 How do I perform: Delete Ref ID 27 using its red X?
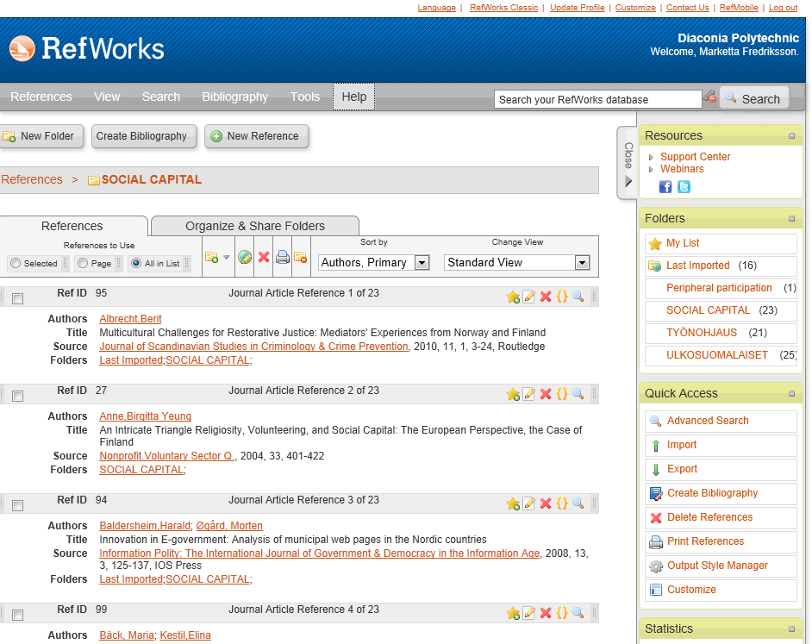[x=546, y=394]
